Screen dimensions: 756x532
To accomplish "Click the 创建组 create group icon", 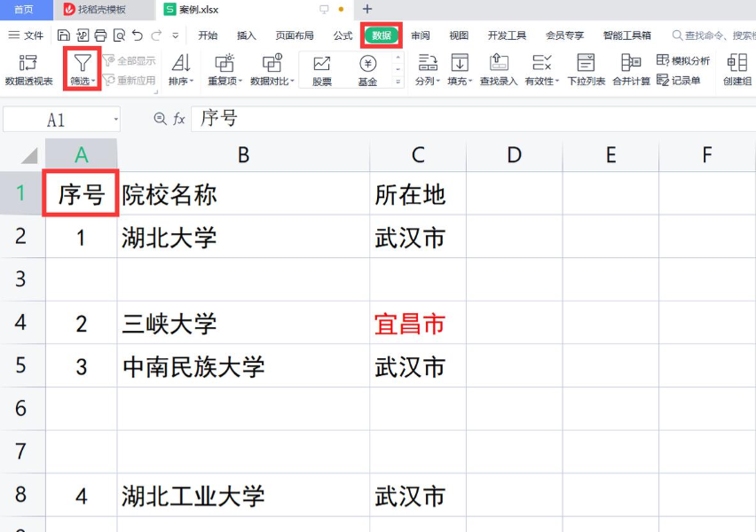I will (737, 63).
